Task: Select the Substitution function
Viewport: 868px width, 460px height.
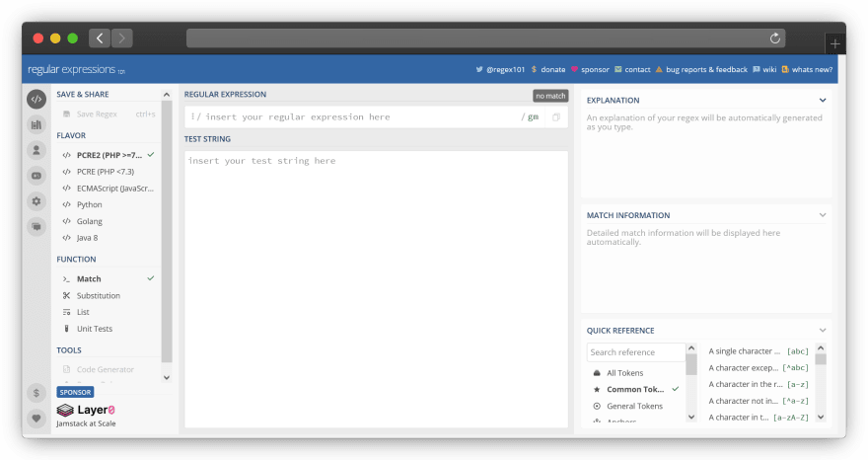Action: tap(108, 295)
